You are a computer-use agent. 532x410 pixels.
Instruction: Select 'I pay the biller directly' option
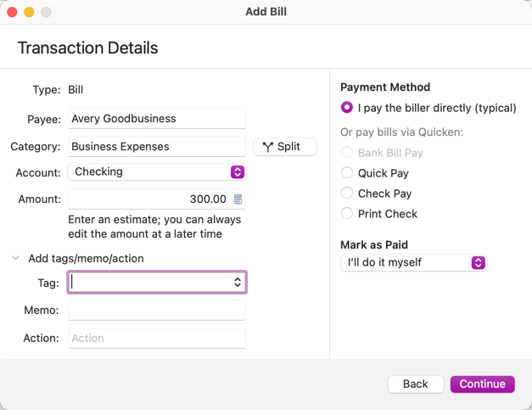[x=347, y=108]
